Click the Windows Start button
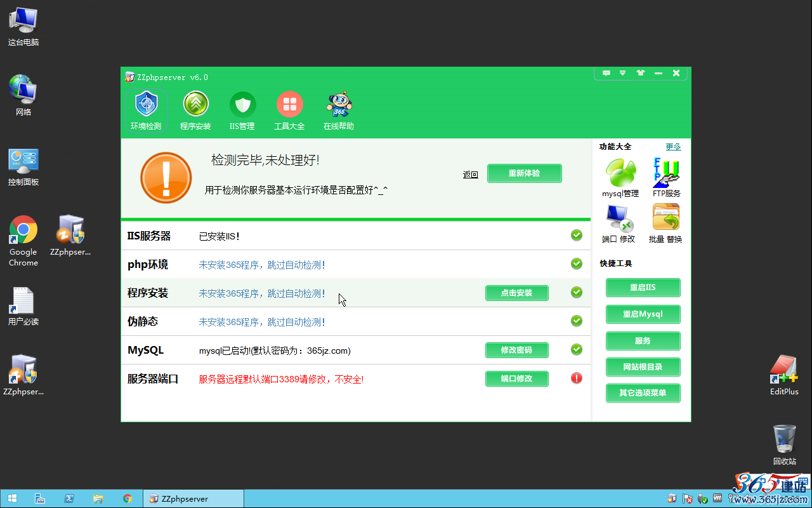The image size is (812, 508). (12, 498)
